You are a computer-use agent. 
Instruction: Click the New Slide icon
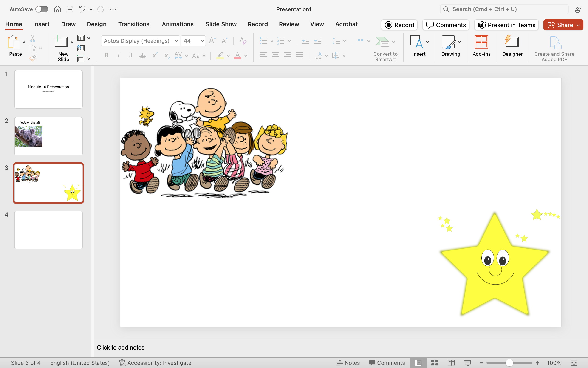(x=61, y=41)
